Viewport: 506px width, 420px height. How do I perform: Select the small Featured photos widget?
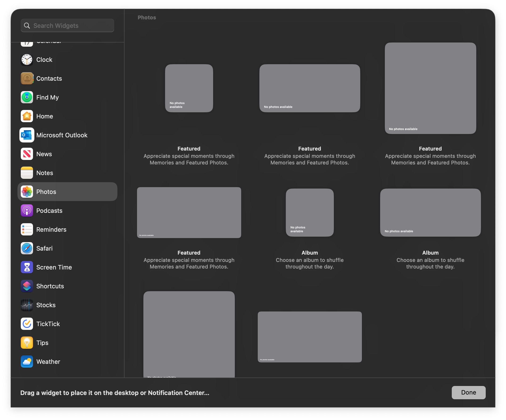pyautogui.click(x=189, y=88)
